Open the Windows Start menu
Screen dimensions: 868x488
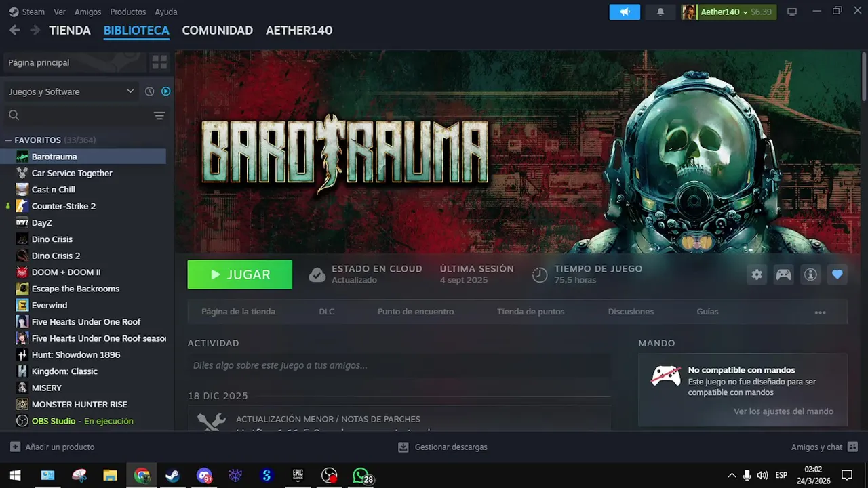tap(15, 475)
